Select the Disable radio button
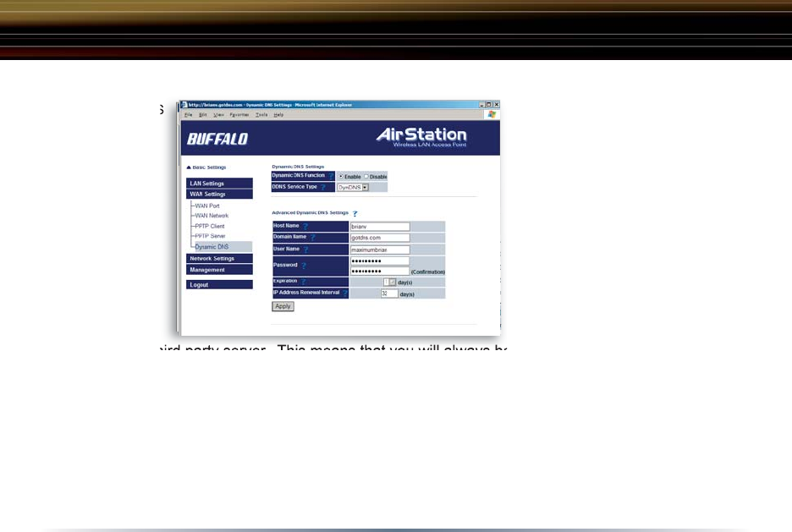 pyautogui.click(x=366, y=176)
